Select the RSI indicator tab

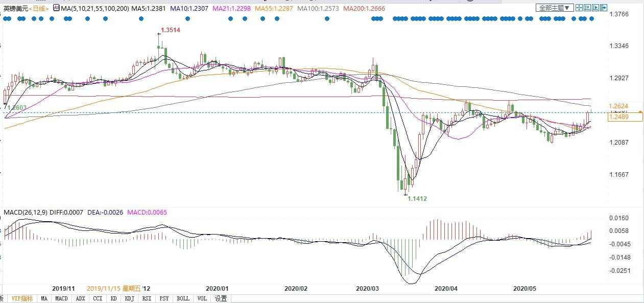(x=147, y=298)
